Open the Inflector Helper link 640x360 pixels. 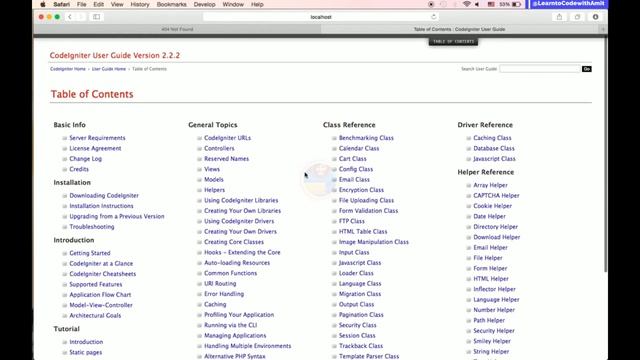(x=494, y=289)
